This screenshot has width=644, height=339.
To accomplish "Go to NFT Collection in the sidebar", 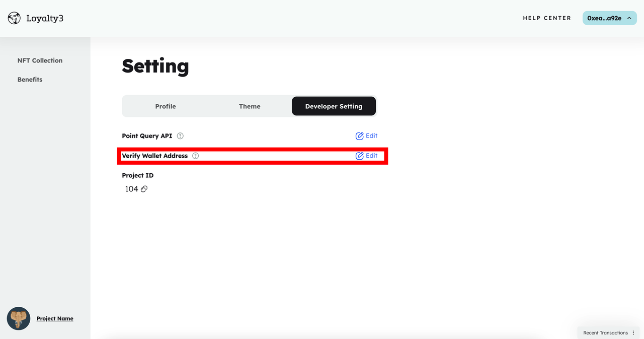I will pos(40,60).
